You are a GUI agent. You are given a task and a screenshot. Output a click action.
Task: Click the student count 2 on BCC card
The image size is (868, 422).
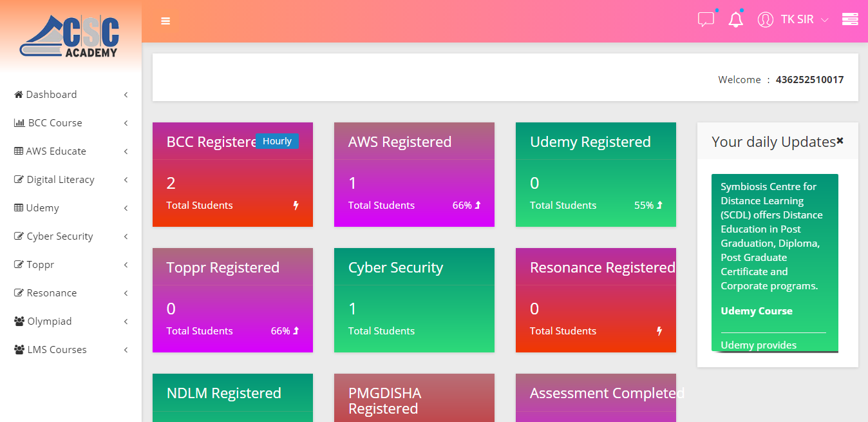pos(171,183)
